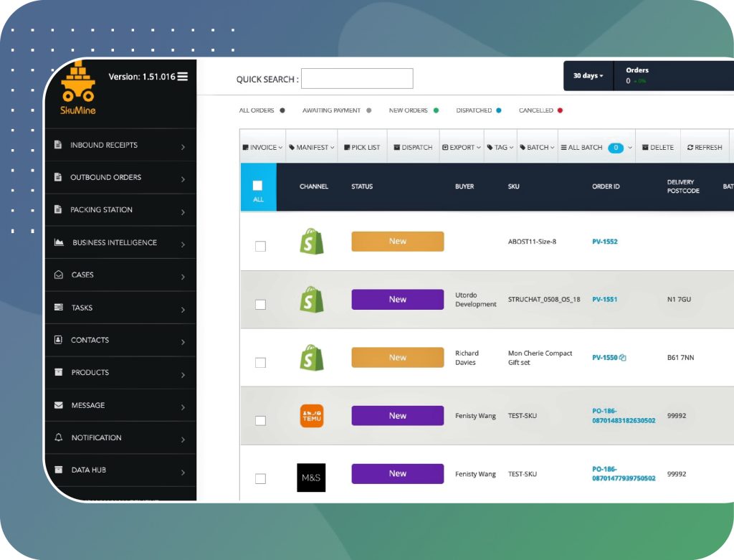The width and height of the screenshot is (734, 560).
Task: Open the 30 days range dropdown
Action: (x=588, y=76)
